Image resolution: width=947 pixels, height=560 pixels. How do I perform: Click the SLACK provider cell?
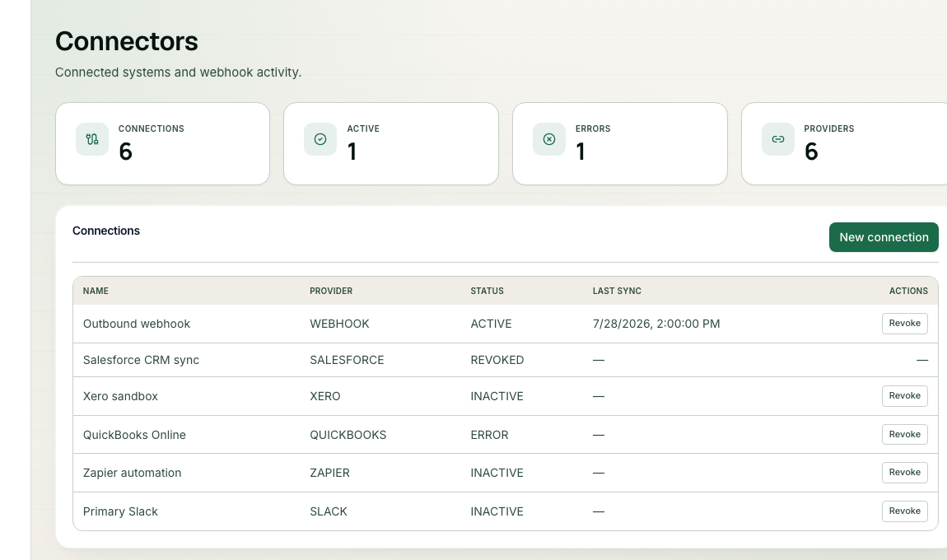tap(329, 511)
